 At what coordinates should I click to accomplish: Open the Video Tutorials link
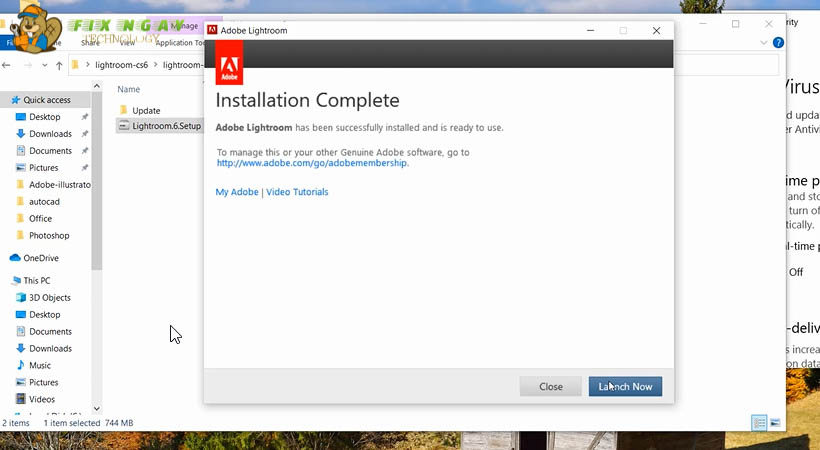coord(297,192)
